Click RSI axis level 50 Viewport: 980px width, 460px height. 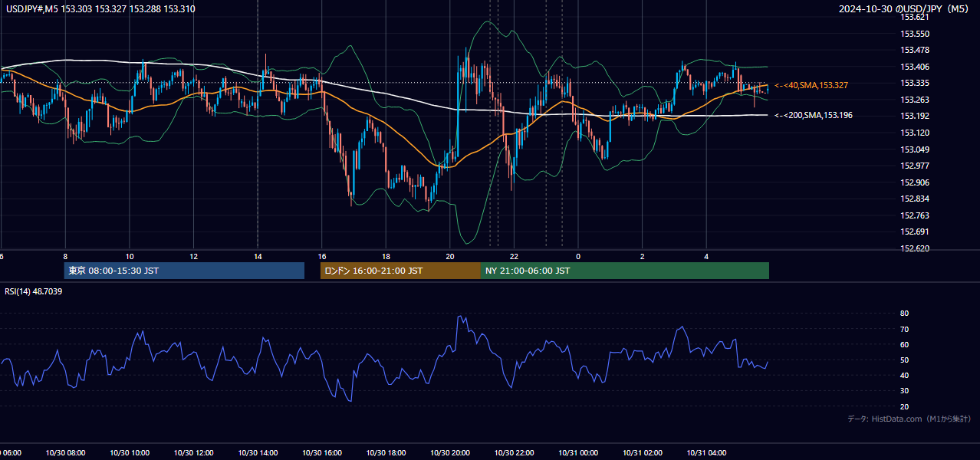pos(904,360)
